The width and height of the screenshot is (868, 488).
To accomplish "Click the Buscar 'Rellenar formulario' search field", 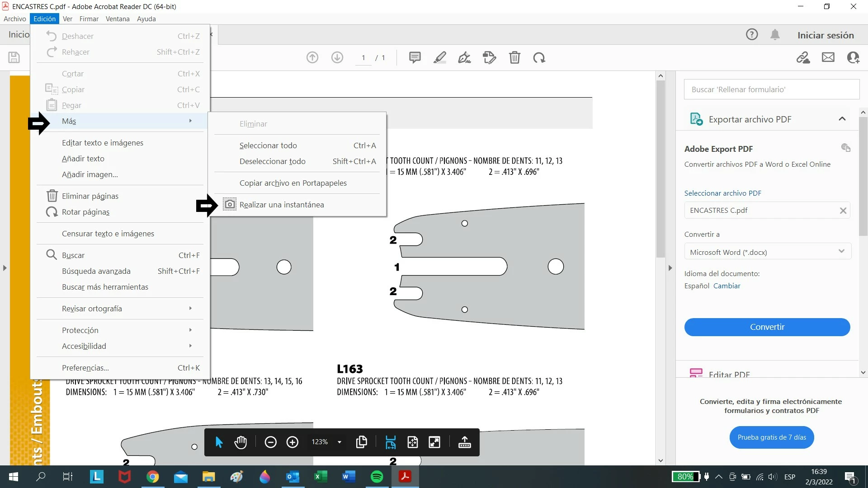I will coord(771,89).
